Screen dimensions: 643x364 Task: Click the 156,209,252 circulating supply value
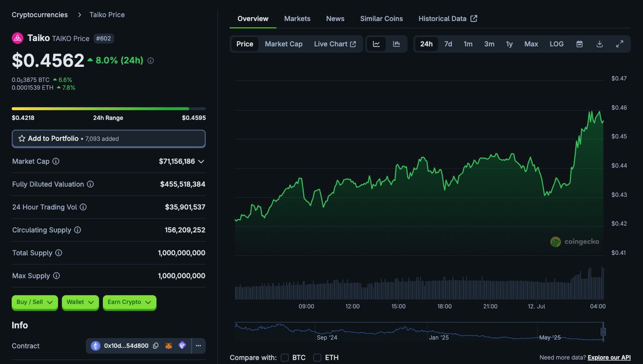185,230
